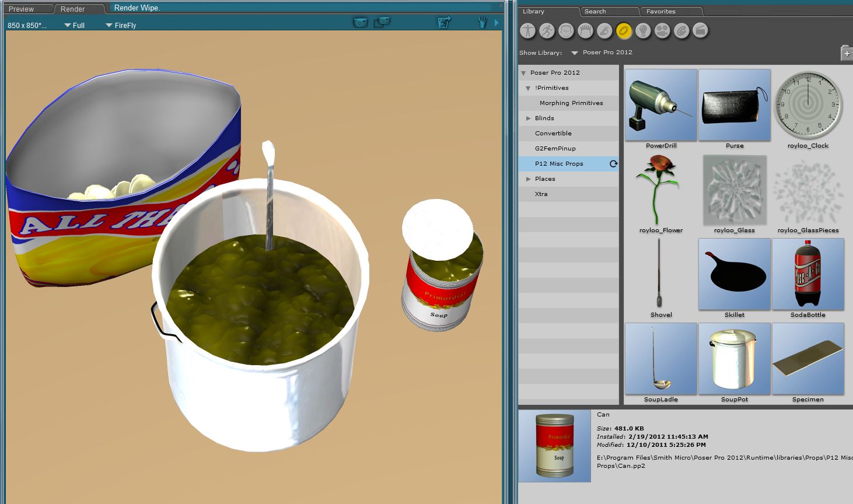Select the Xtra library folder

tap(541, 194)
